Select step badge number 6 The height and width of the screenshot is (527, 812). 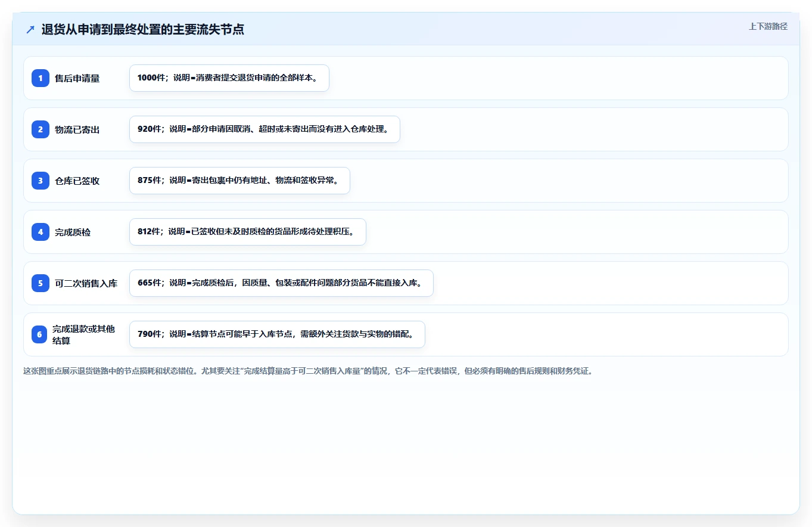click(39, 334)
